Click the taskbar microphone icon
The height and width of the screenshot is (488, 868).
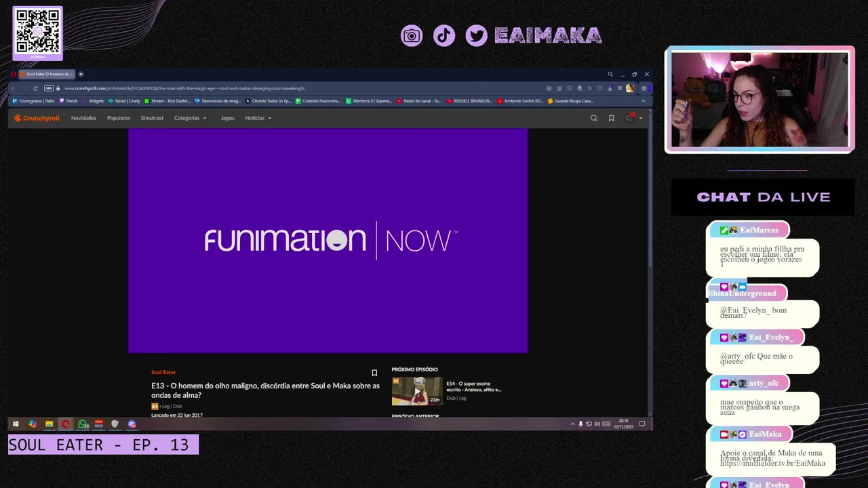click(580, 424)
